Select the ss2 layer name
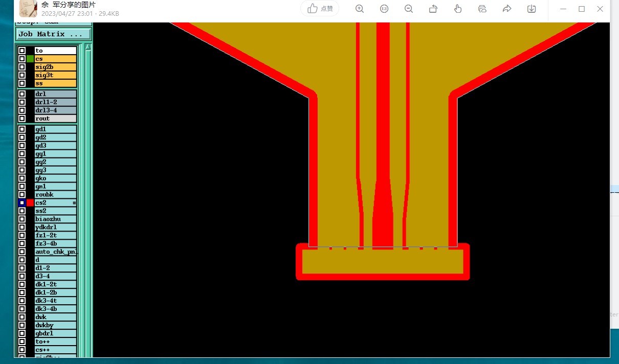Viewport: 619px width, 364px height. [x=56, y=211]
